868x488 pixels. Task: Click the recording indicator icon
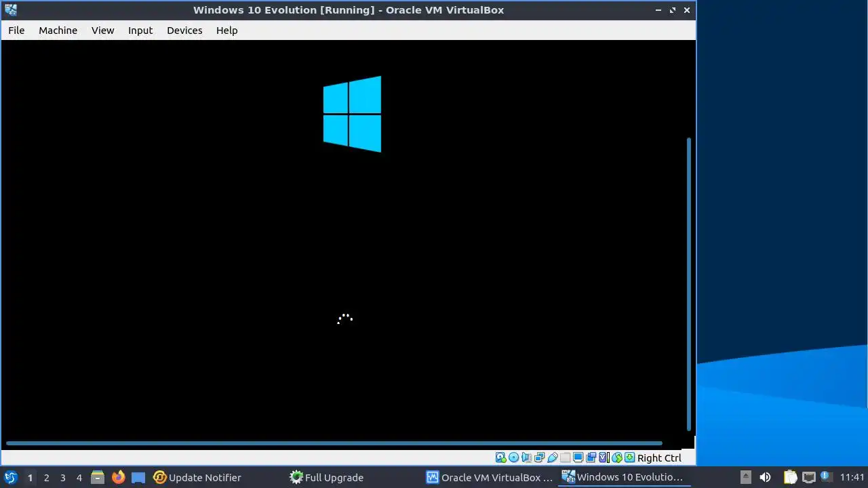tap(591, 457)
